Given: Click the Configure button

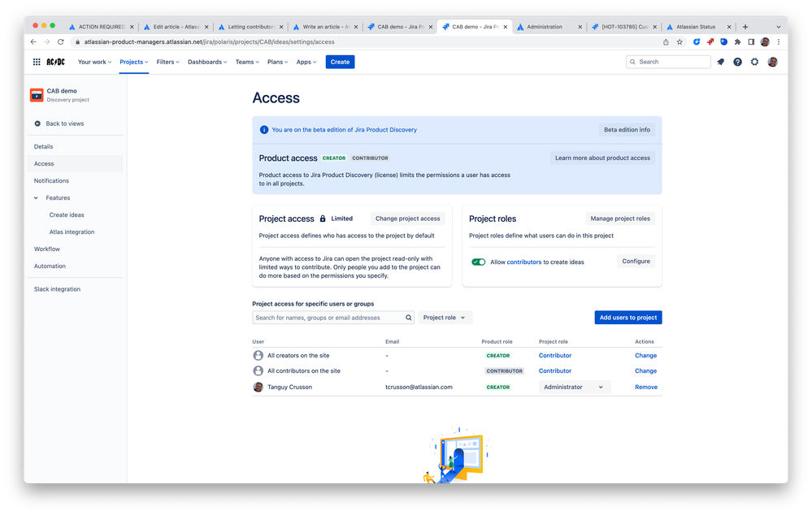Looking at the screenshot, I should coord(636,262).
